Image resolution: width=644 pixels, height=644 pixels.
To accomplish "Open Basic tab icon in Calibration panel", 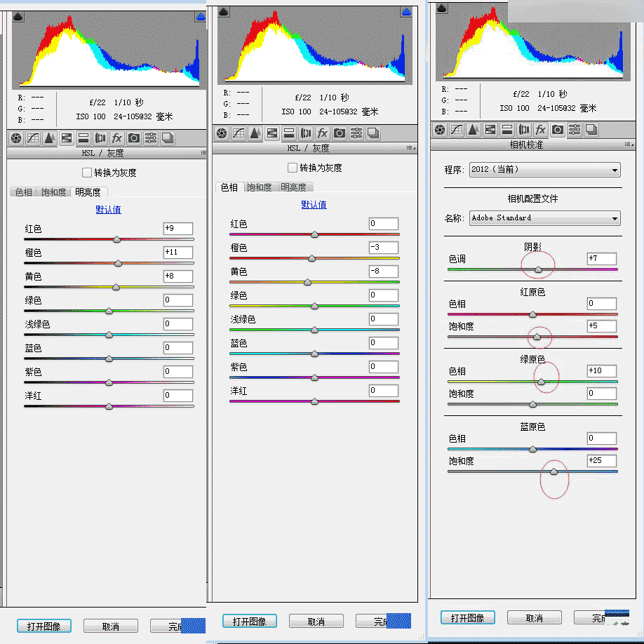I will point(440,130).
